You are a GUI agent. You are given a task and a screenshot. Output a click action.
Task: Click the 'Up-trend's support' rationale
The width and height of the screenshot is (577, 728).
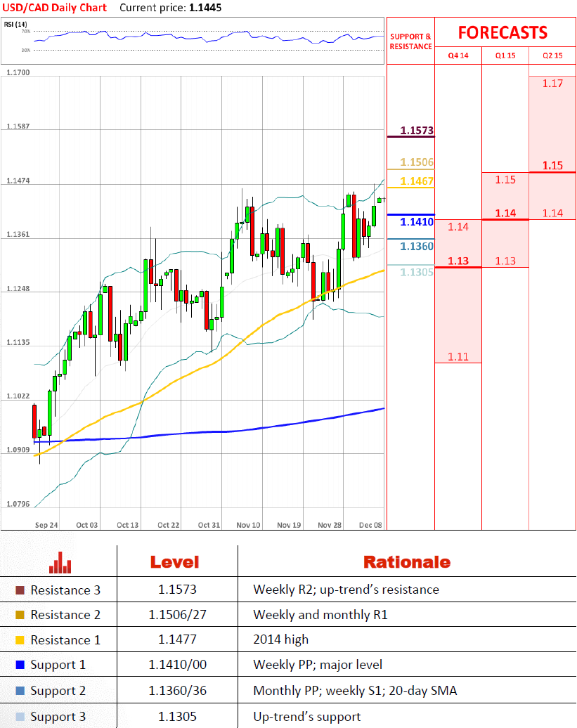click(x=307, y=717)
